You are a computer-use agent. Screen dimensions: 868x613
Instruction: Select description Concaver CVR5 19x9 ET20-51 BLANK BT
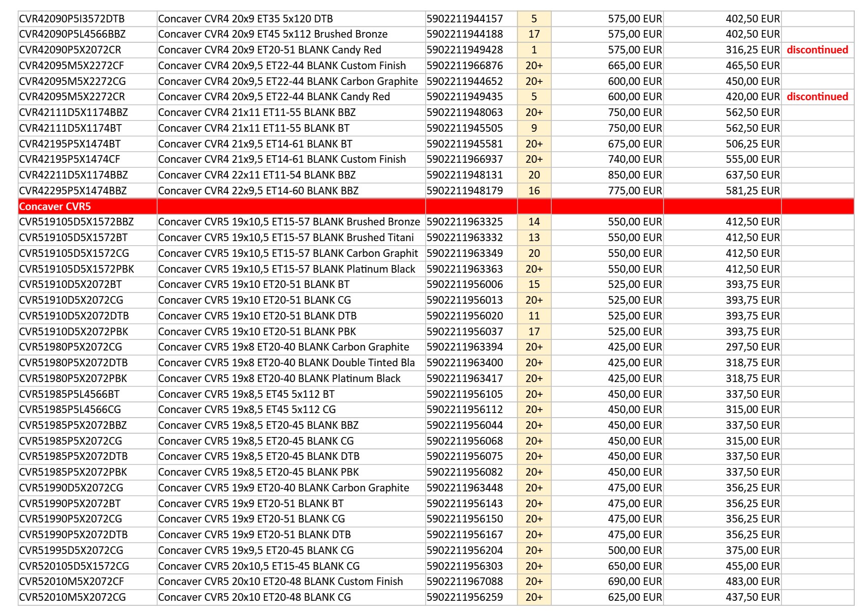coord(251,504)
